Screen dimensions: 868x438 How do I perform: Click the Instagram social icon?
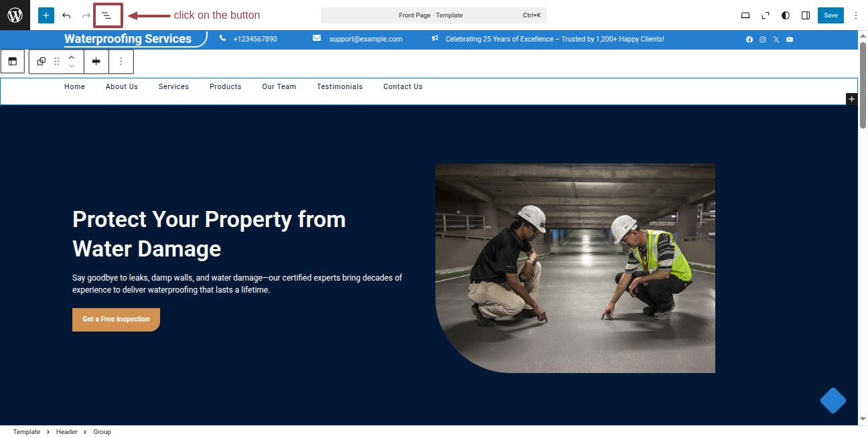(x=763, y=40)
